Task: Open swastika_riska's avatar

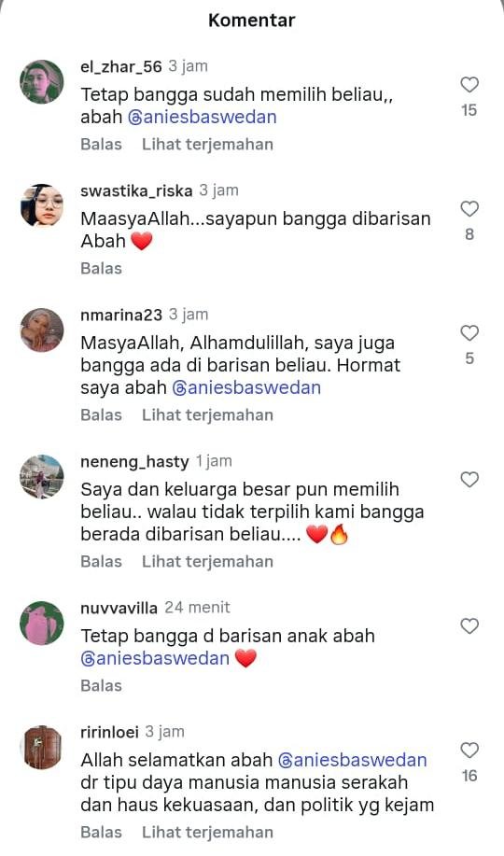Action: tap(41, 205)
